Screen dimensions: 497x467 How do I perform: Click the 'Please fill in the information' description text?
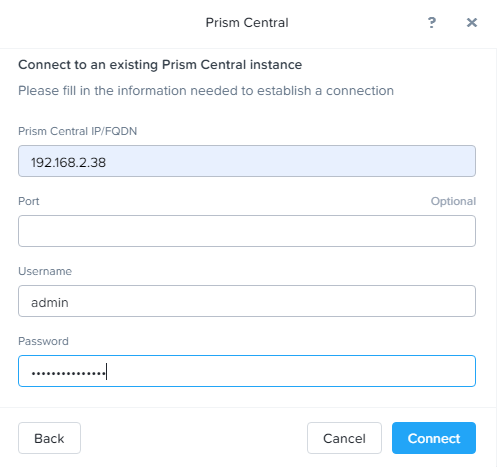tap(206, 91)
